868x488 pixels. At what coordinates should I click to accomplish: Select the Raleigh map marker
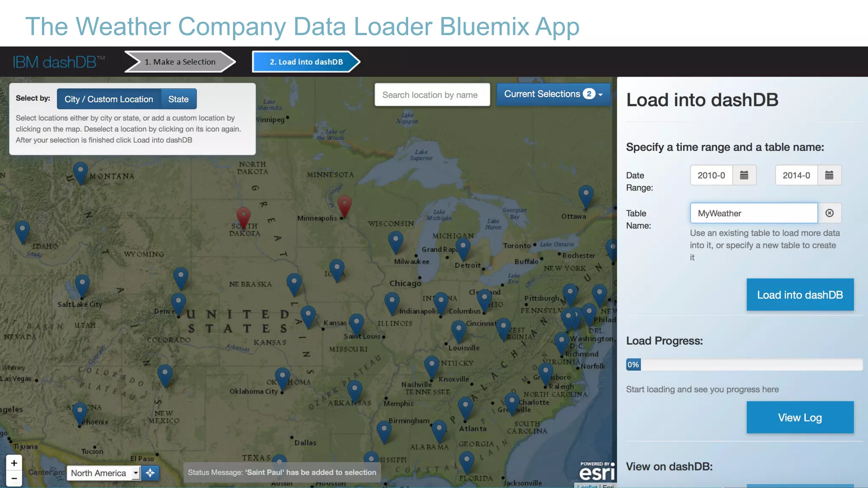click(545, 374)
